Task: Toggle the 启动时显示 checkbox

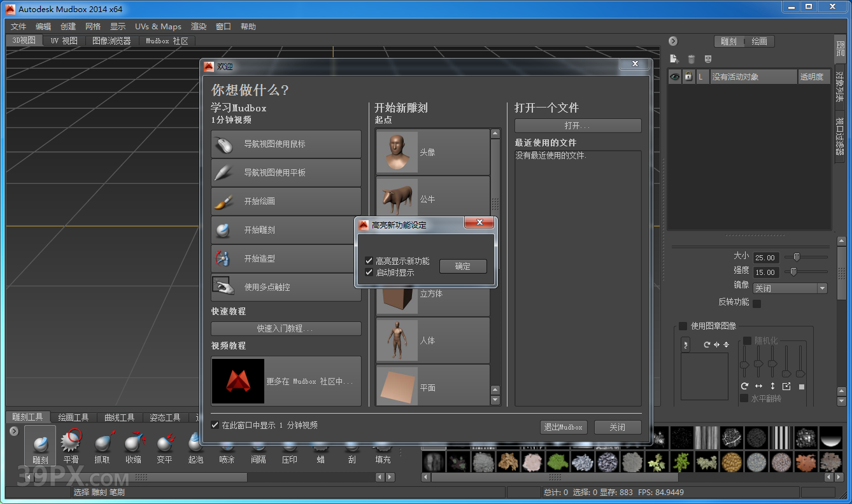Action: [x=370, y=272]
